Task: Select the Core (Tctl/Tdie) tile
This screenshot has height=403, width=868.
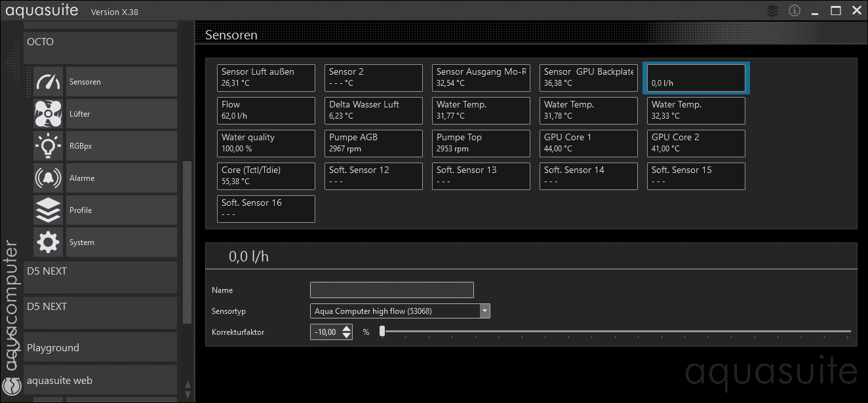Action: pyautogui.click(x=266, y=176)
